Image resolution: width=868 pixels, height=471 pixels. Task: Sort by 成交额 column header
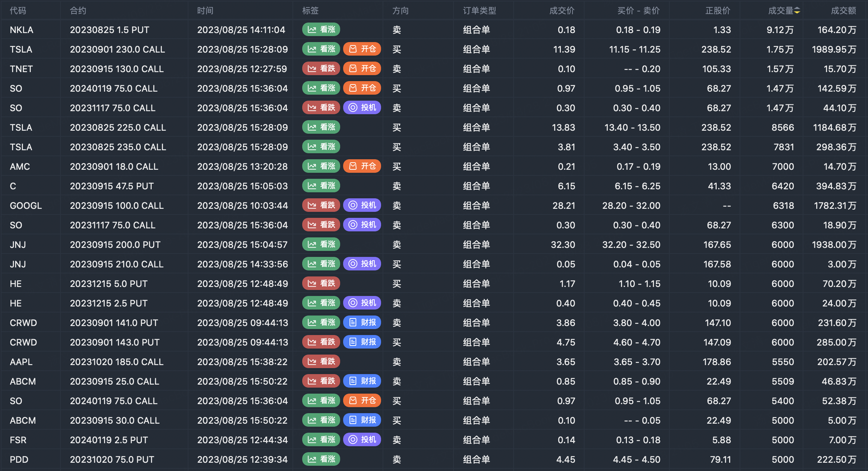[x=843, y=11]
